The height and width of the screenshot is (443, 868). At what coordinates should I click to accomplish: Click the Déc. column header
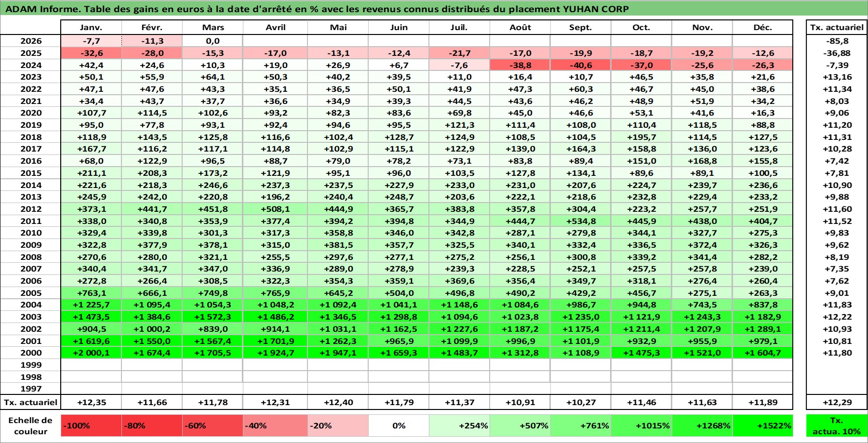click(763, 27)
